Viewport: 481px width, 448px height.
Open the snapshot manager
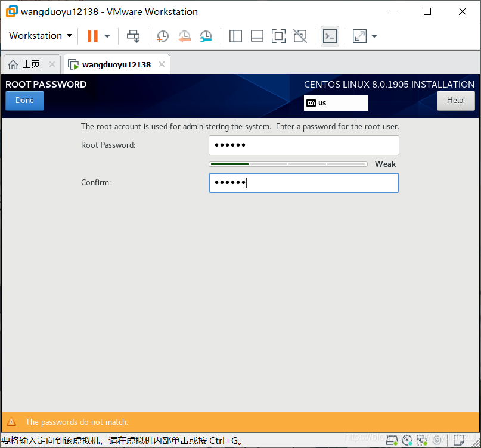206,36
